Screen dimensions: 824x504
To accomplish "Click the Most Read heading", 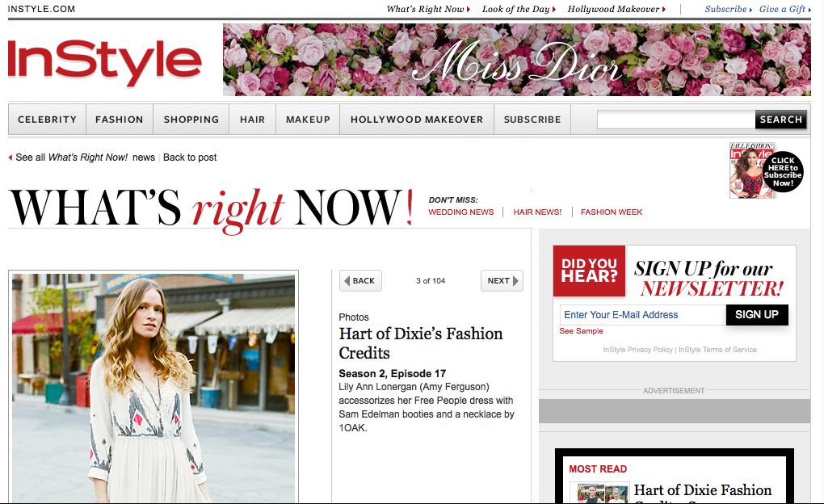I will pyautogui.click(x=598, y=468).
